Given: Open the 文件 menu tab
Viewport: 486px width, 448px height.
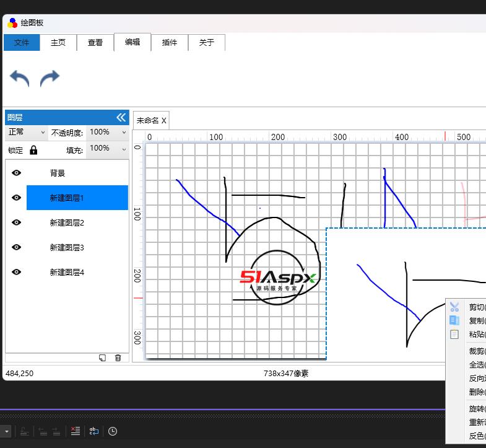Looking at the screenshot, I should click(22, 43).
